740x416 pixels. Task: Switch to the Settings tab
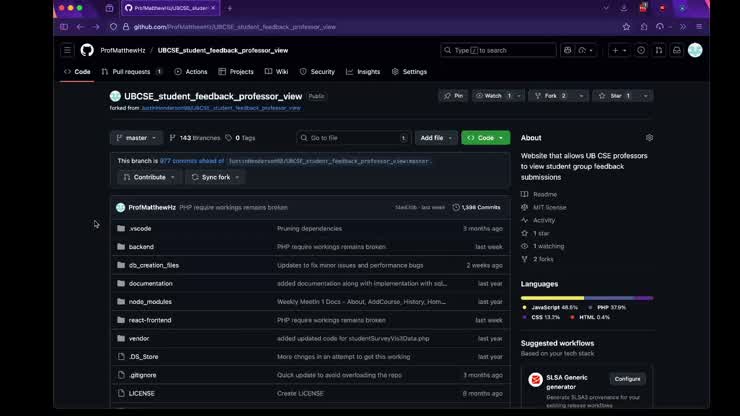[409, 72]
